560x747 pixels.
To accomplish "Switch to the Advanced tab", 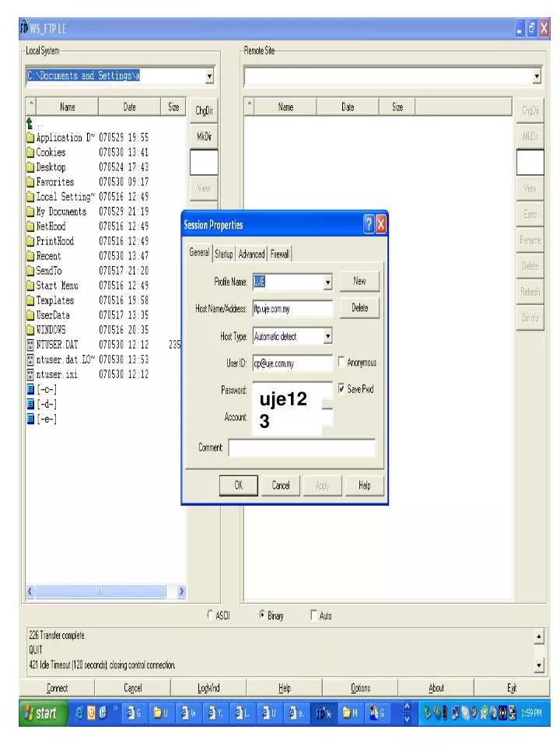I will 251,254.
